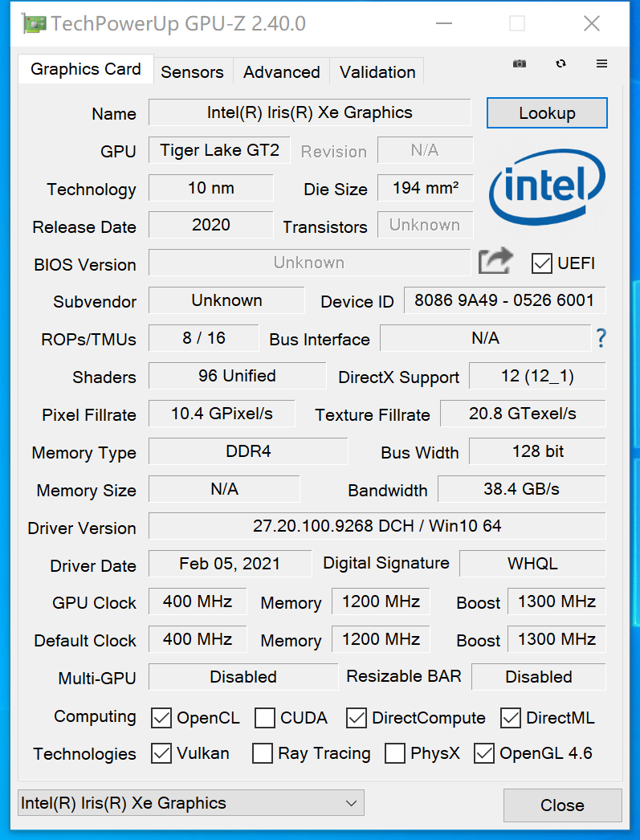Click the refresh icon in the toolbar
Viewport: 640px width, 840px height.
(561, 64)
